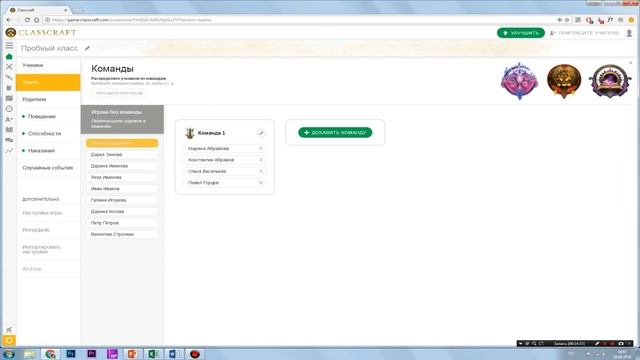Edit class name Пробный класс with pencil
This screenshot has height=360, width=640.
87,48
